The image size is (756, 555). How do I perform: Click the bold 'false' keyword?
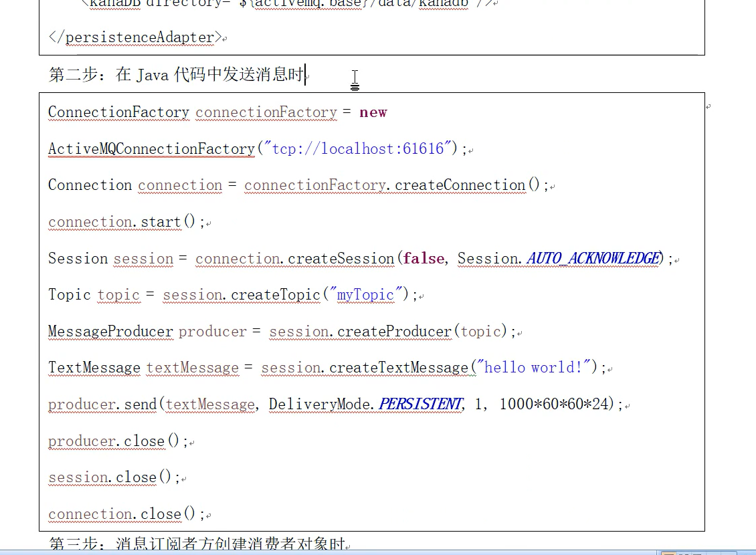tap(422, 259)
